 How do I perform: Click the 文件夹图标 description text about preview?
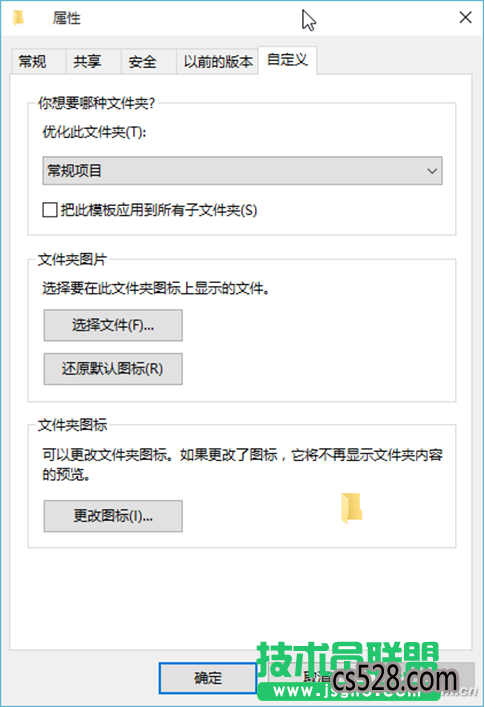242,464
